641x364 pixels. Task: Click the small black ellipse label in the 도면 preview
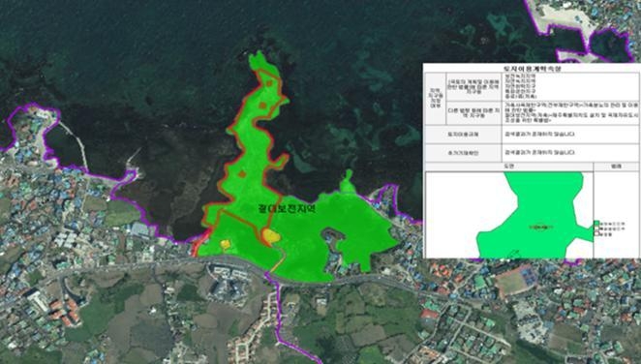point(541,227)
